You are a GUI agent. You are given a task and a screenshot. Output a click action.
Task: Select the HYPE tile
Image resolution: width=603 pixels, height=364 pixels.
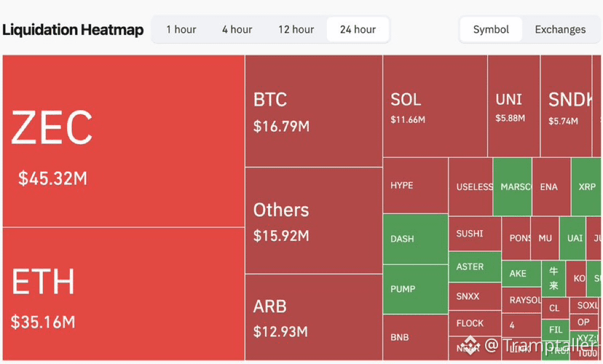coord(416,185)
